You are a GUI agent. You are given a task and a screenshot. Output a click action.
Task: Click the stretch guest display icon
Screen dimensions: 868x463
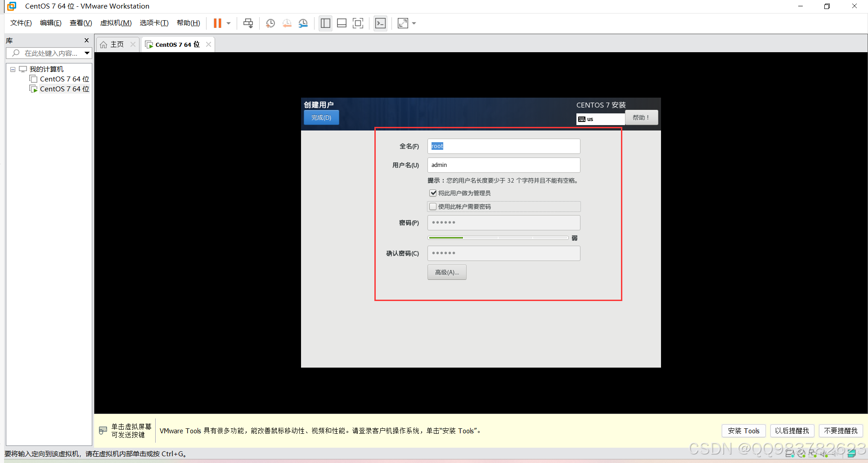(x=403, y=23)
